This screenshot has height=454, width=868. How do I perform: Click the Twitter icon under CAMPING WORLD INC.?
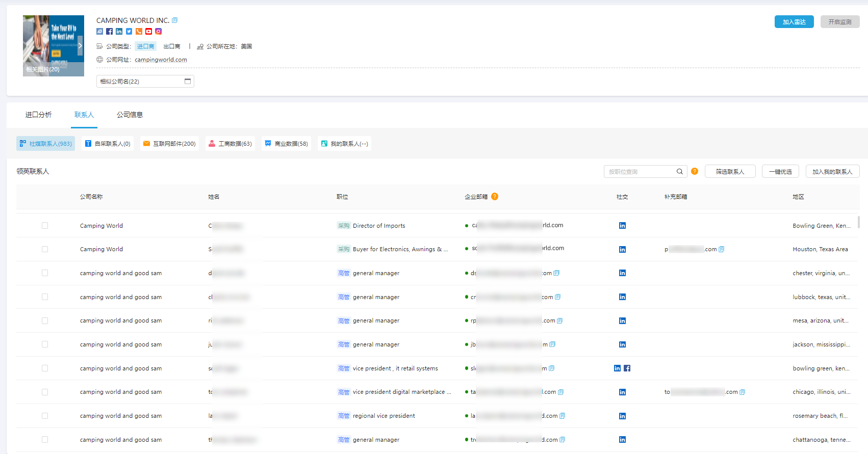(x=129, y=32)
